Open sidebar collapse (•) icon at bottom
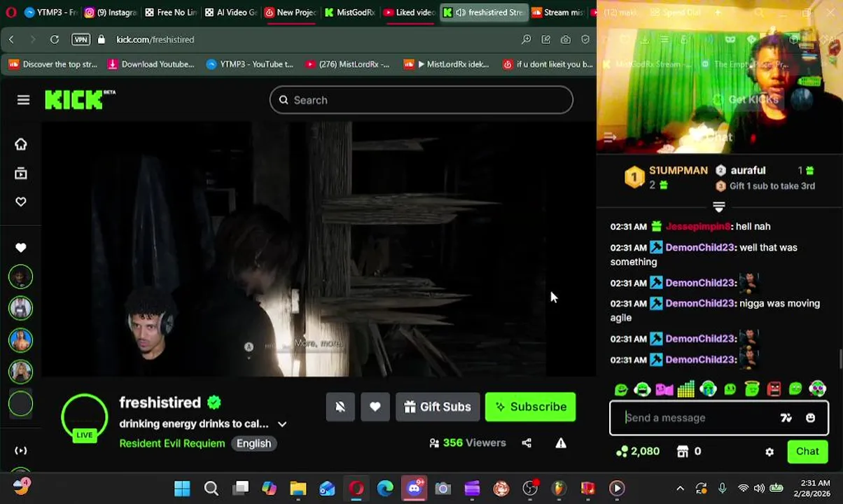843x504 pixels. coord(21,451)
